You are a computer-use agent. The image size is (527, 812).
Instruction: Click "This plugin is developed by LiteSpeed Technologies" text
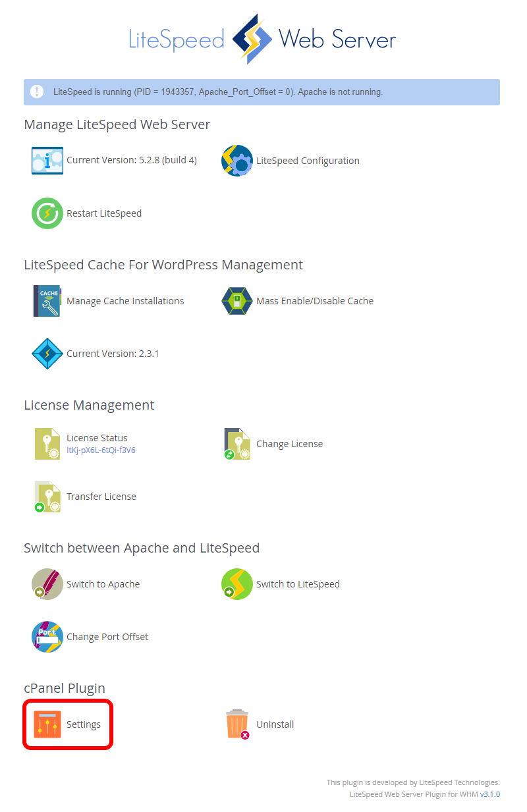click(413, 782)
